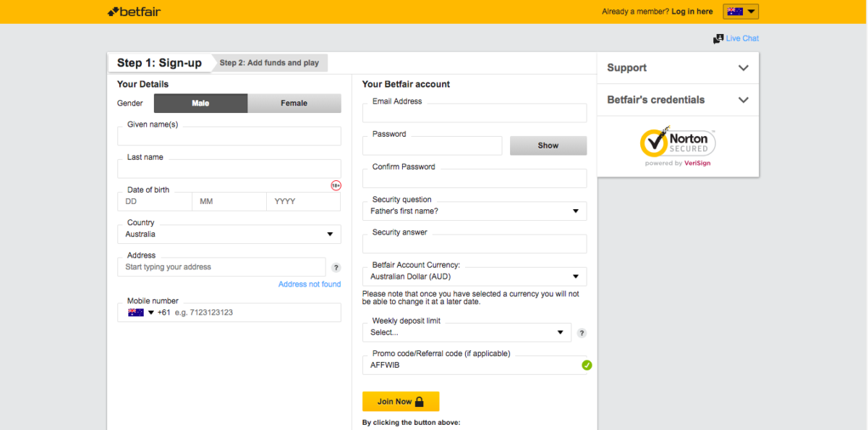Open Live Chat via the chat icon

click(x=719, y=38)
